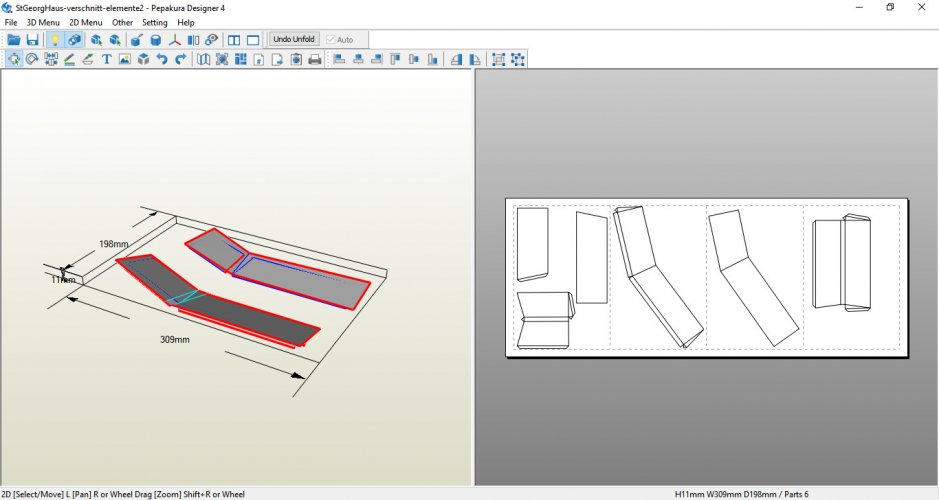The height and width of the screenshot is (500, 939).
Task: Click the page number document icon
Action: pos(259,59)
